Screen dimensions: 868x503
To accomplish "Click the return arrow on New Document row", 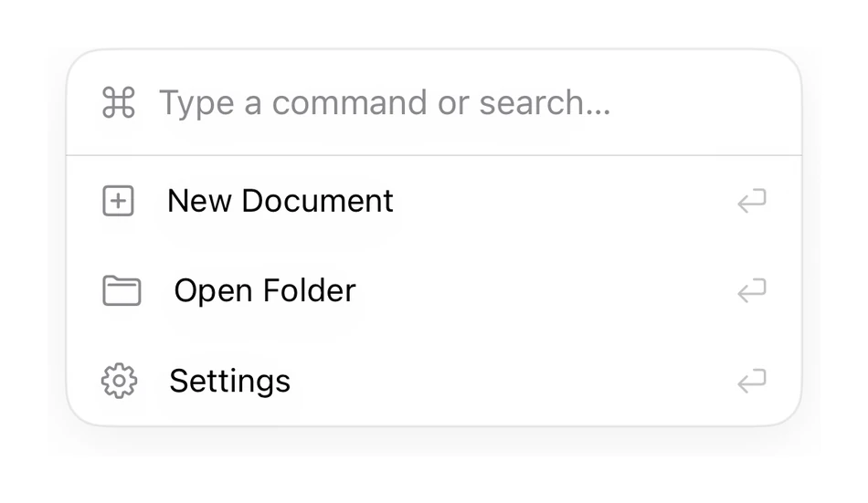I will pos(752,201).
